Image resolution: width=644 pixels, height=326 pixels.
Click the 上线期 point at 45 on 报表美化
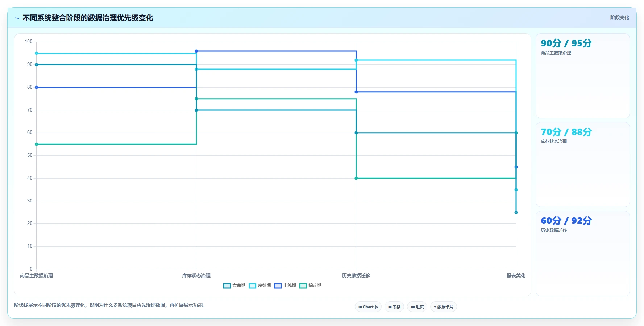[x=516, y=167]
